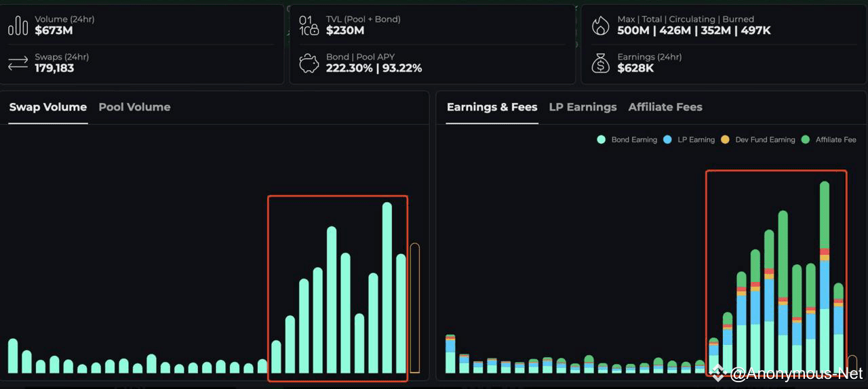Screen dimensions: 868x389
Task: Click the piggy bank APY icon
Action: coord(309,64)
